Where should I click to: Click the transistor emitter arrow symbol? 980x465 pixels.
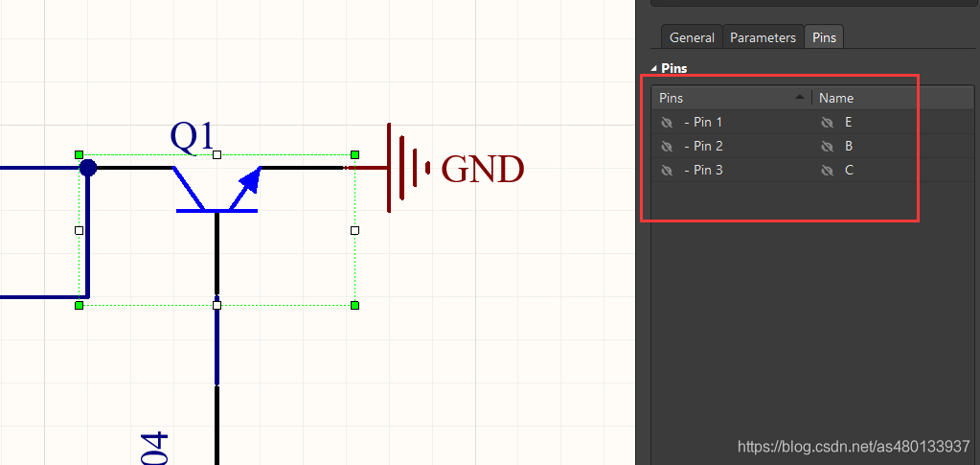click(x=247, y=183)
